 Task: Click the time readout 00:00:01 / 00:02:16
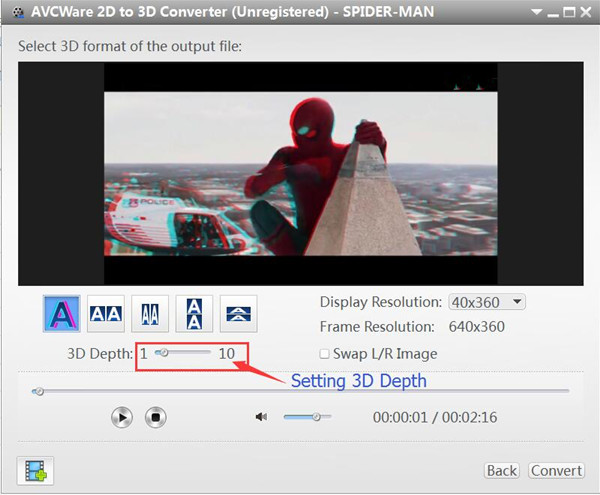[435, 417]
